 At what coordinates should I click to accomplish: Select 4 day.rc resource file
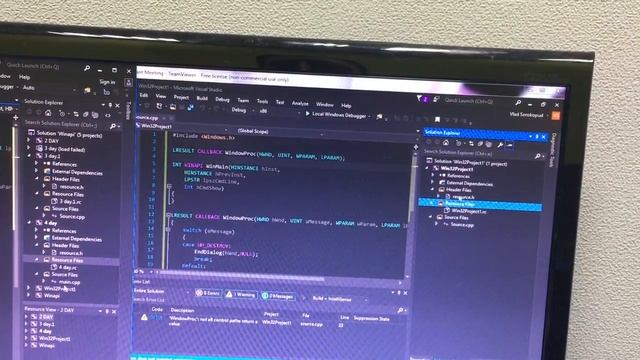click(x=67, y=267)
